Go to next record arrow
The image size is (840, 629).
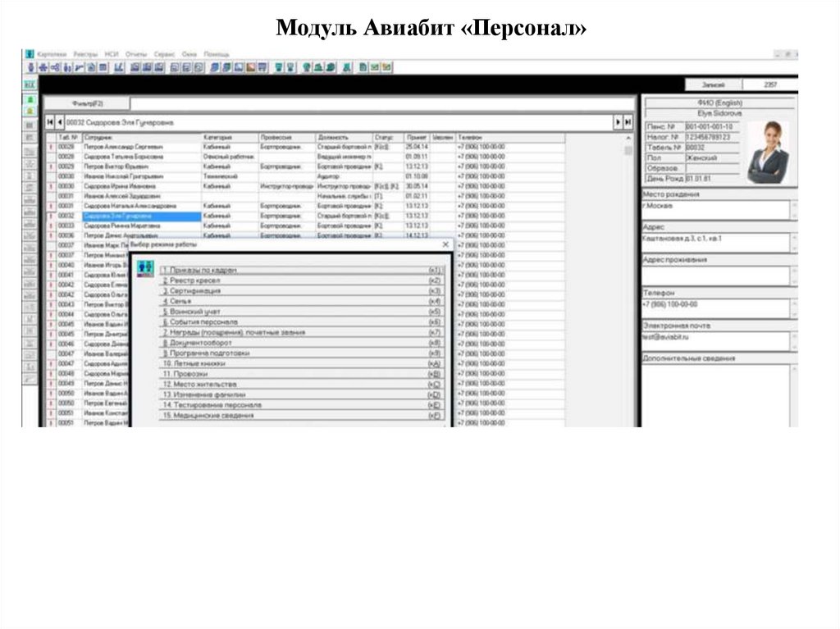tap(618, 122)
